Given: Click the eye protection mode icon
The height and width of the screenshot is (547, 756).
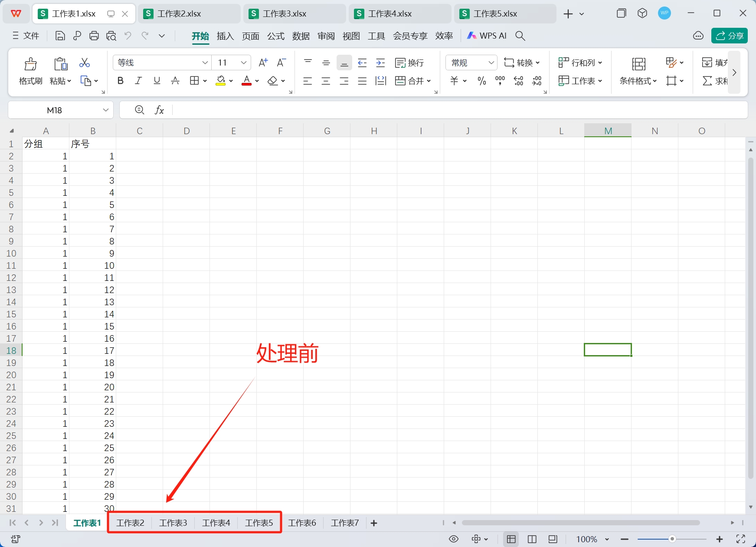Looking at the screenshot, I should (454, 539).
